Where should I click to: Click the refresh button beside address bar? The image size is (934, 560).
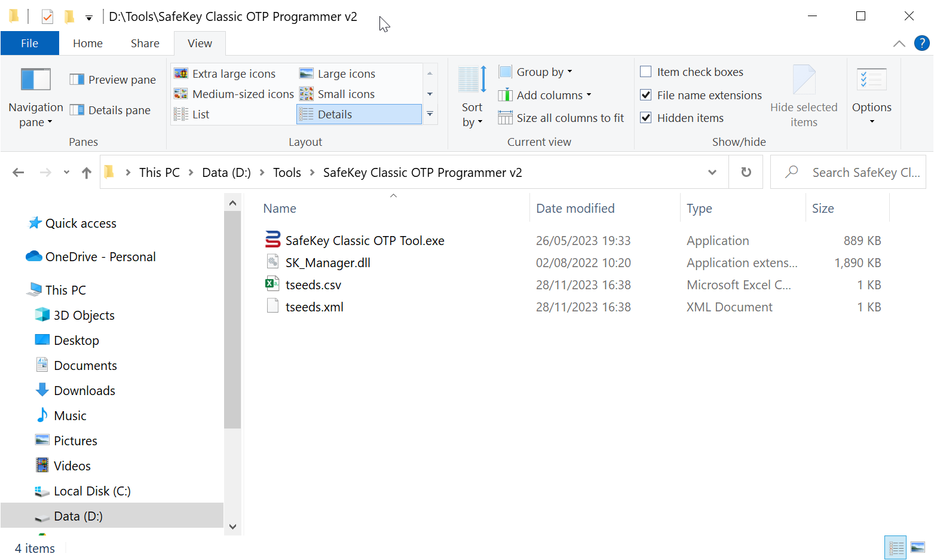tap(746, 172)
